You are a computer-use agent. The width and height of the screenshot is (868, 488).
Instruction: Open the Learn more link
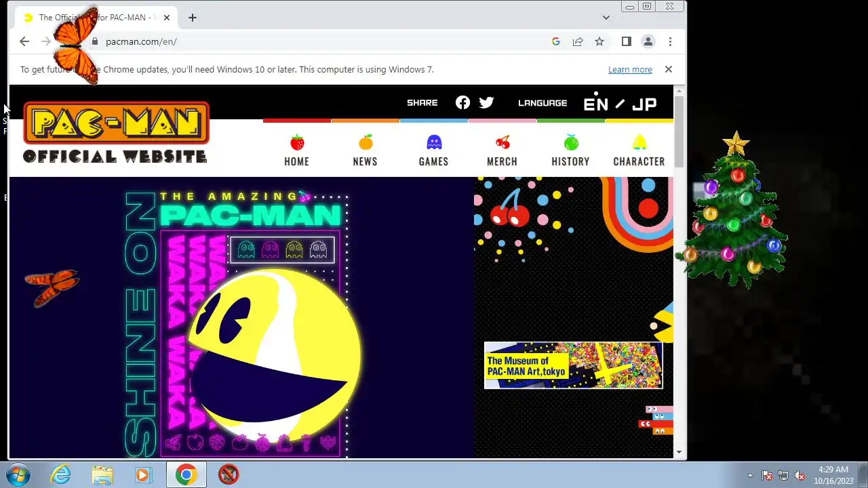click(630, 69)
